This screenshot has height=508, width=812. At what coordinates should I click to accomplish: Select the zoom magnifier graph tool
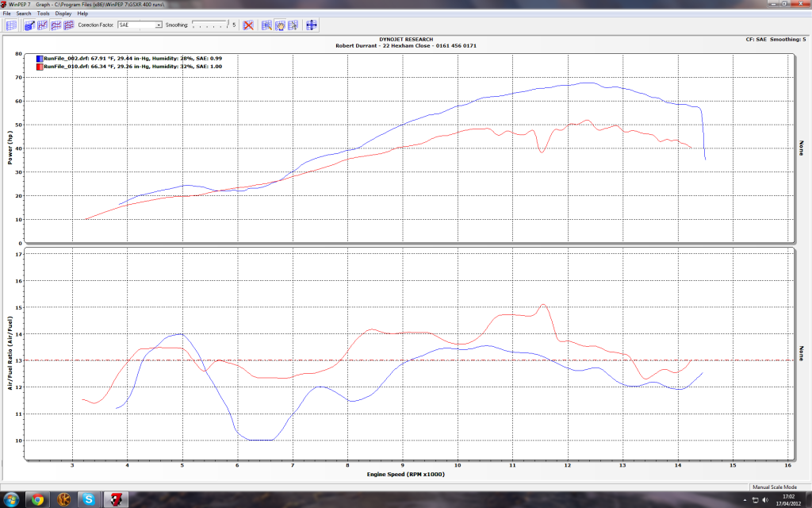coord(266,25)
